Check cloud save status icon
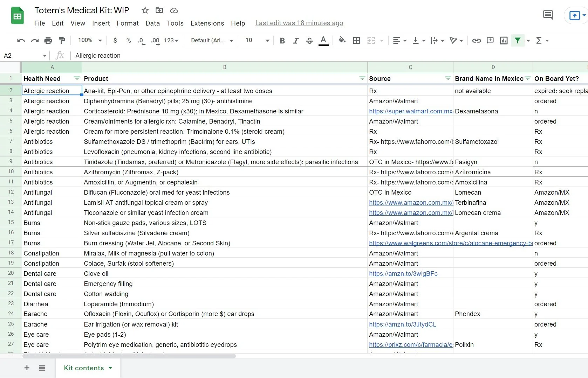Viewport: 588px width, 378px height. point(174,10)
